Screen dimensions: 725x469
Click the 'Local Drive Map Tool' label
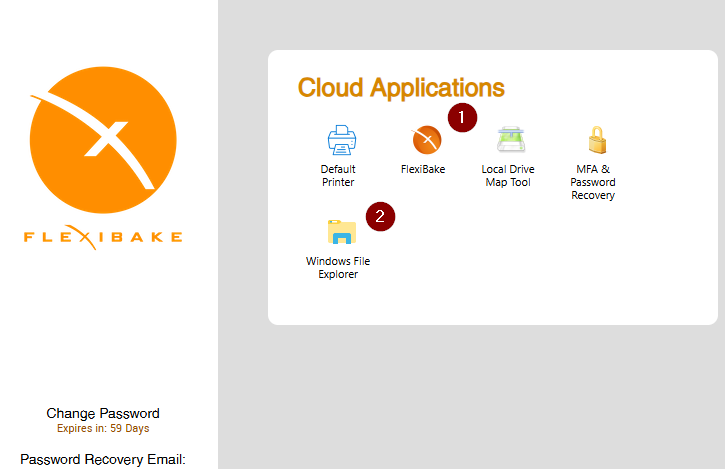508,176
